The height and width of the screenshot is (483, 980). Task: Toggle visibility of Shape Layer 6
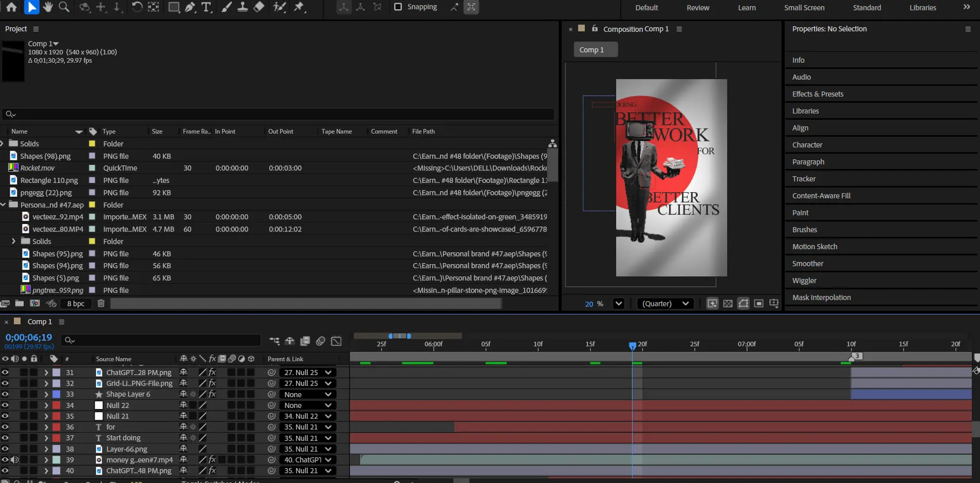[x=5, y=395]
